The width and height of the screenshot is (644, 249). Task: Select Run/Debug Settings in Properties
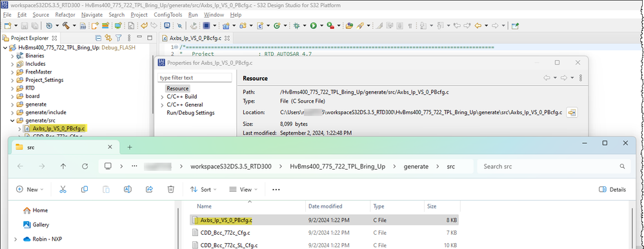click(190, 113)
